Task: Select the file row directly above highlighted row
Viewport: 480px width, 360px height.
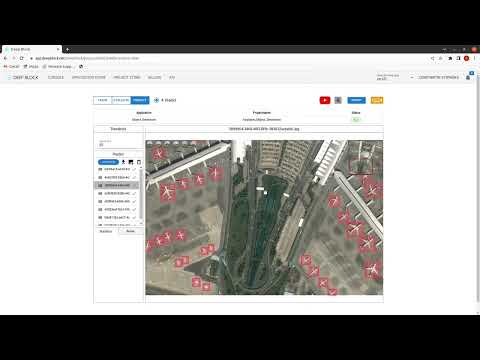Action: click(x=117, y=177)
